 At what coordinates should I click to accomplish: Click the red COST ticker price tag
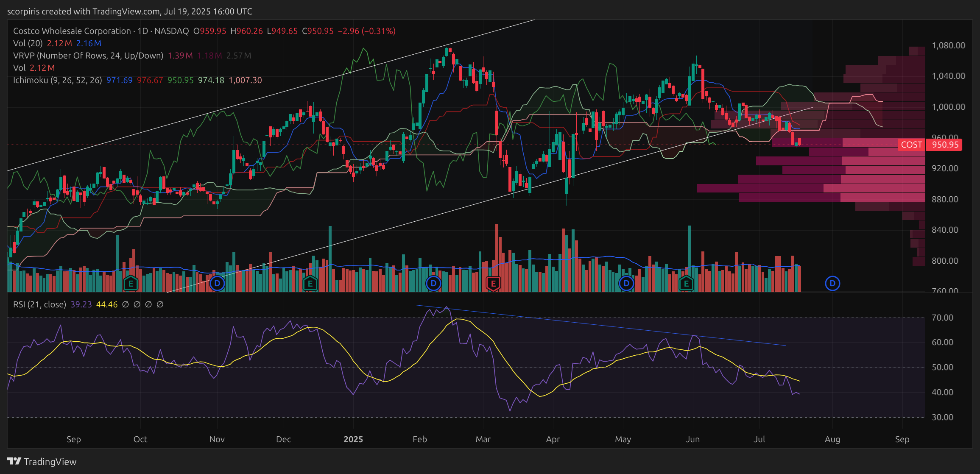pyautogui.click(x=911, y=145)
